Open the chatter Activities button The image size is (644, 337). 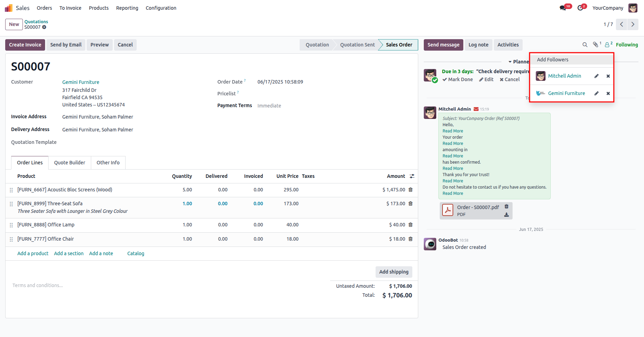pyautogui.click(x=508, y=45)
